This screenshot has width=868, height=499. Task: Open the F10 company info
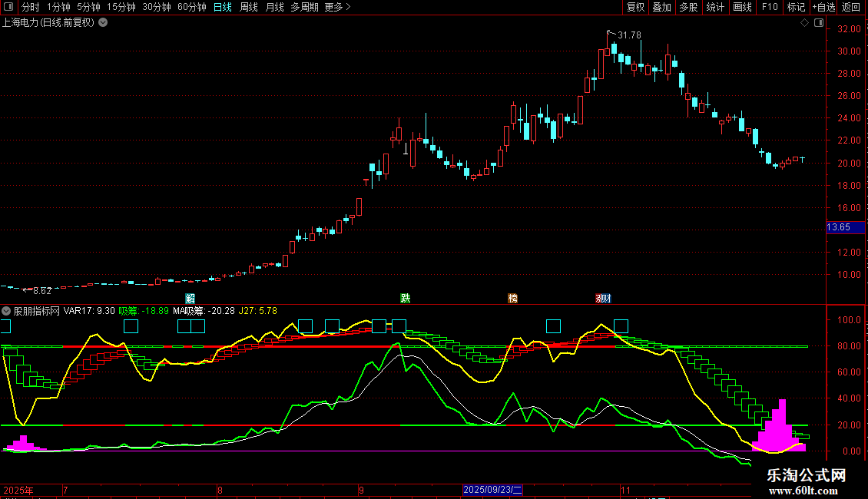tap(769, 7)
